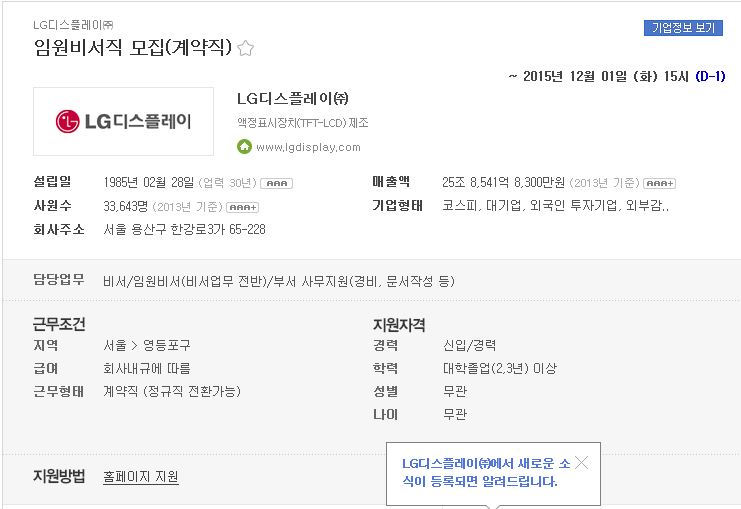Click the AAA rating badge next to 설립일

coord(276,183)
